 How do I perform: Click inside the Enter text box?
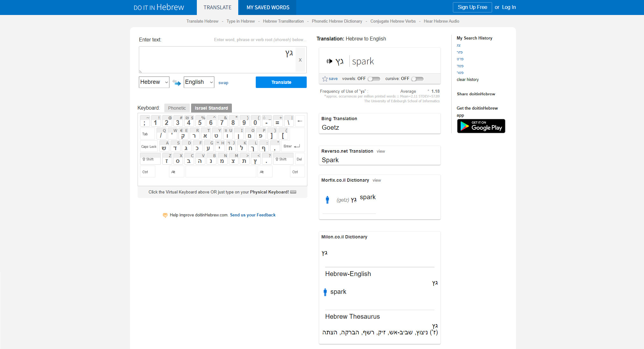tap(217, 60)
